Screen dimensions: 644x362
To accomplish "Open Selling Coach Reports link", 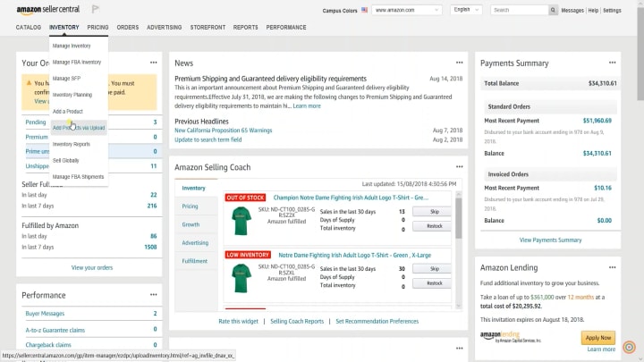I will pos(297,321).
